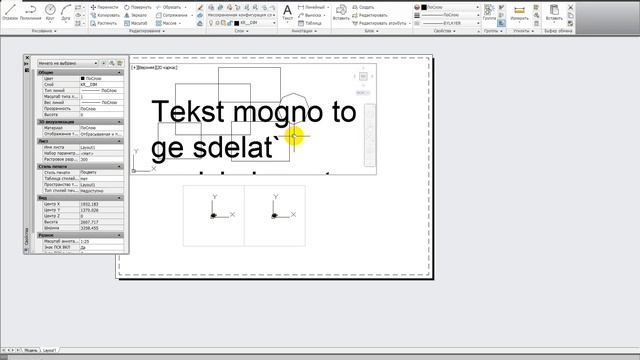Collapse the 3D визуализация section
The width and height of the screenshot is (640, 360).
tap(119, 122)
